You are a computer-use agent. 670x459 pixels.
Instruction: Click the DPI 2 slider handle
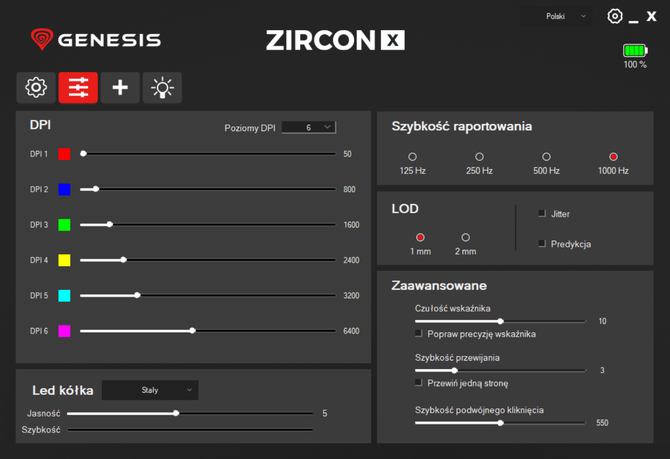point(96,189)
